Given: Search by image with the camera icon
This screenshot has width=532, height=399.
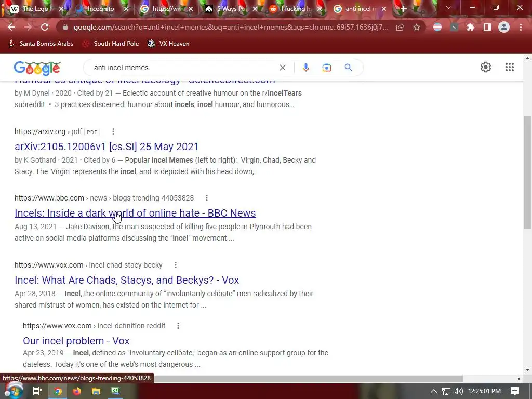Looking at the screenshot, I should 326,68.
